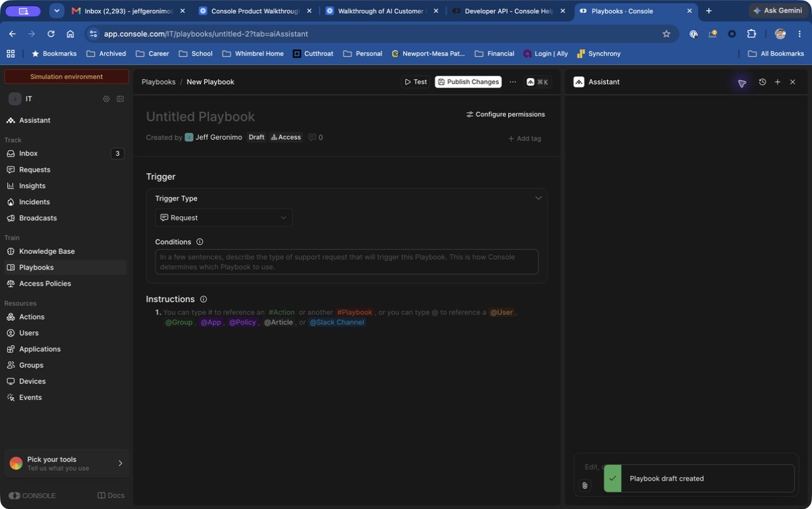The image size is (812, 509).
Task: Click the Draft status badge
Action: coord(256,137)
